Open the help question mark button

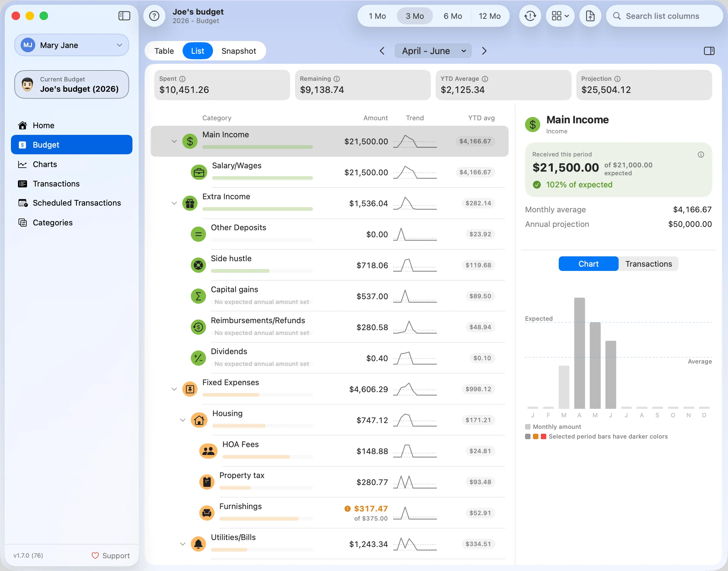coord(154,16)
